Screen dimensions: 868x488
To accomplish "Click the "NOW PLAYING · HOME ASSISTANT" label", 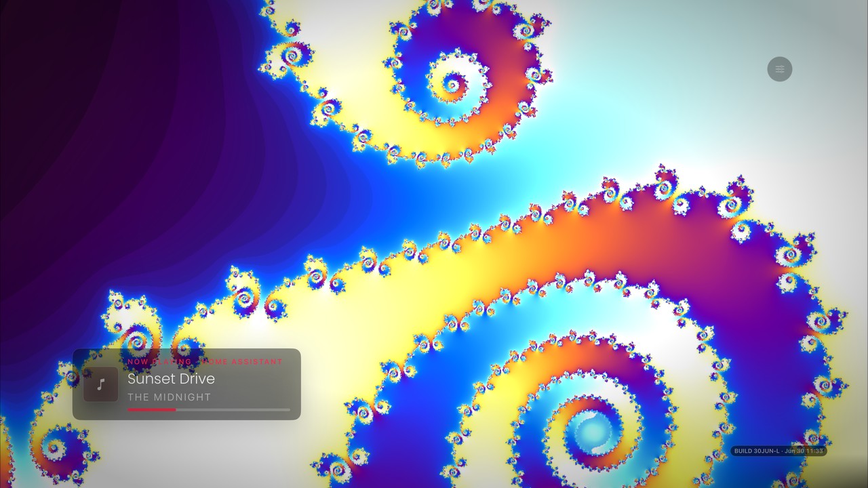I will (205, 362).
